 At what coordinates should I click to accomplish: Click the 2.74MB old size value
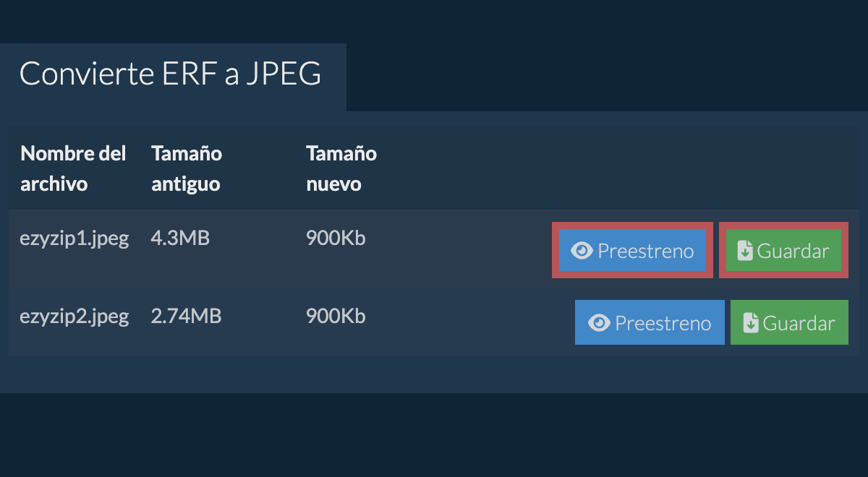coord(186,317)
